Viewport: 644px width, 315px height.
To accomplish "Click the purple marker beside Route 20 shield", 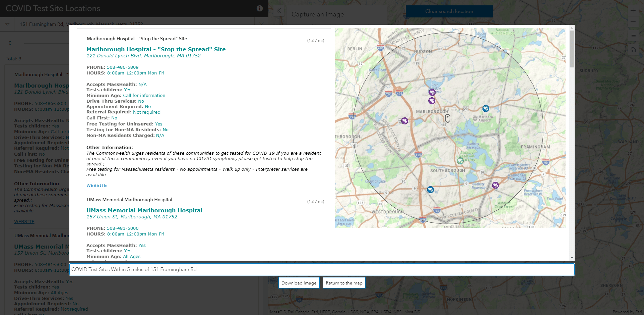I will 404,121.
